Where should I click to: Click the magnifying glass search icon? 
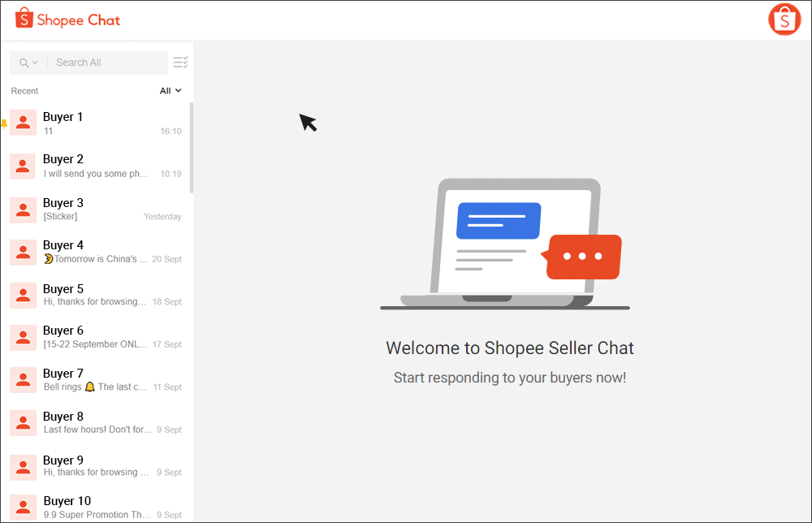[x=24, y=63]
